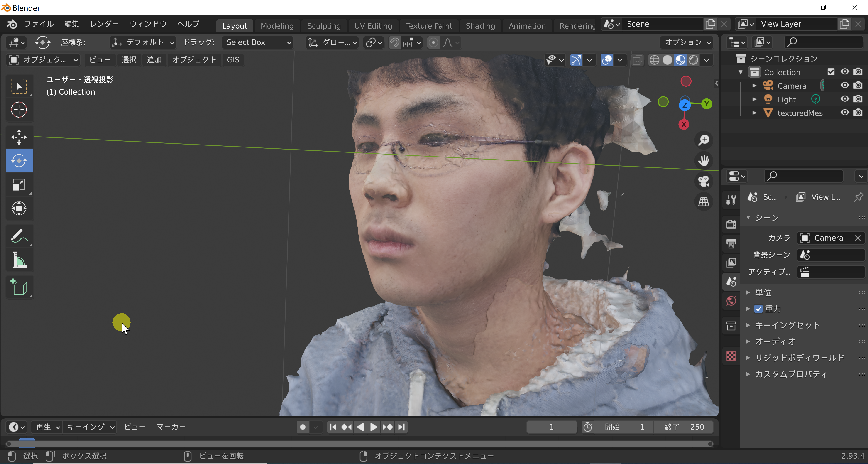Image resolution: width=868 pixels, height=464 pixels.
Task: Pin the properties editor context
Action: pyautogui.click(x=858, y=197)
